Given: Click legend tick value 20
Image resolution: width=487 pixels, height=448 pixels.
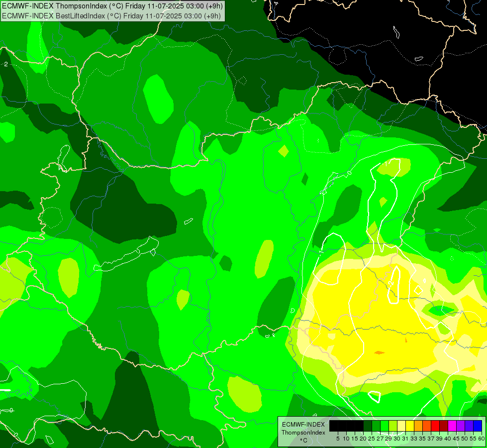Looking at the screenshot, I should (x=363, y=439).
